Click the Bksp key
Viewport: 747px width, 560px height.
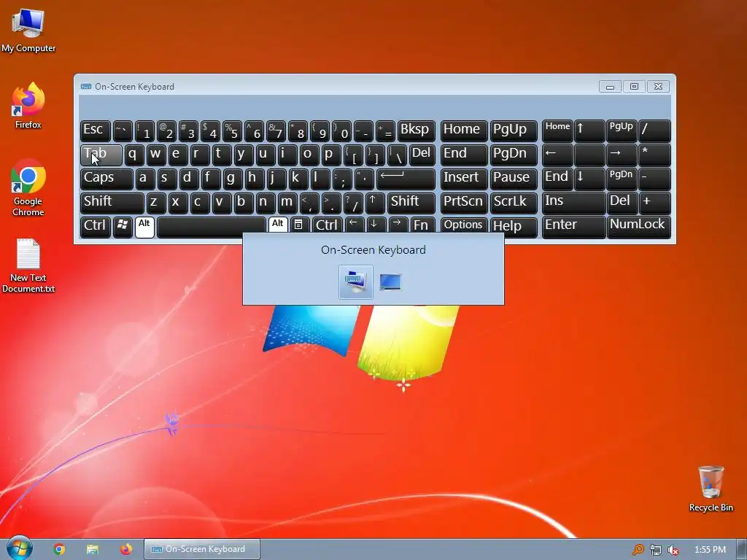(x=417, y=131)
